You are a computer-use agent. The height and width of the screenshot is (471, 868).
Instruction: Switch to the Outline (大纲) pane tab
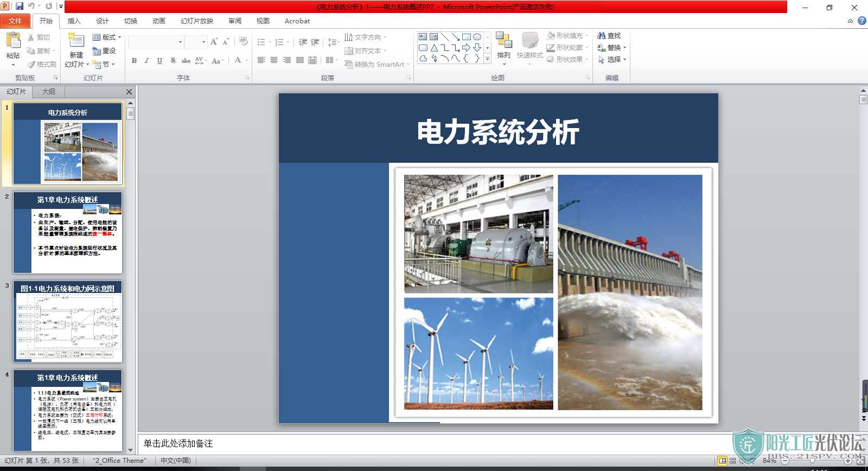(x=48, y=92)
